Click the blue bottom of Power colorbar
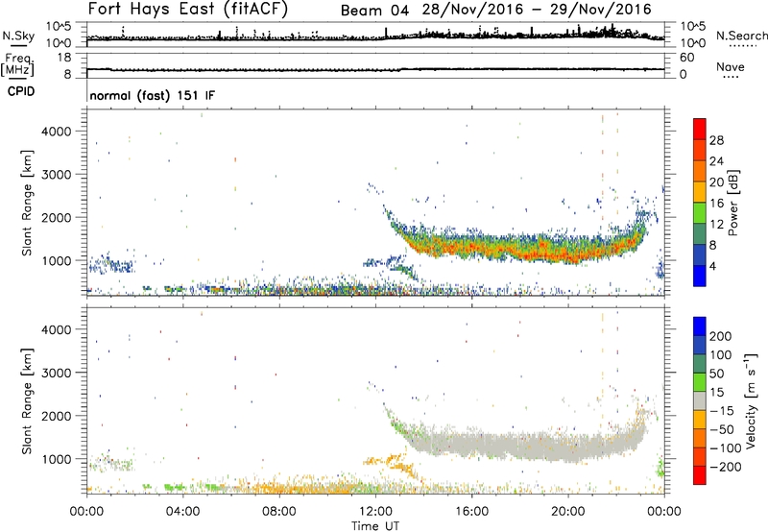This screenshot has width=768, height=532. coord(700,276)
